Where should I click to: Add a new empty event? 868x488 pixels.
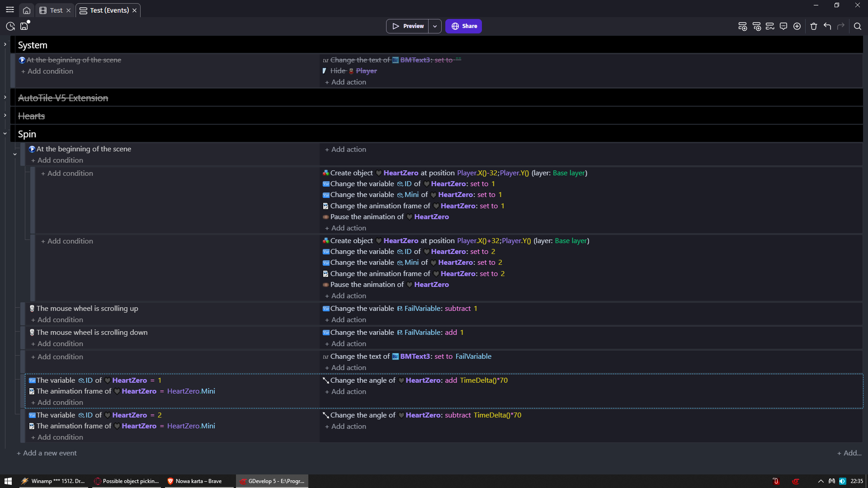click(x=742, y=26)
